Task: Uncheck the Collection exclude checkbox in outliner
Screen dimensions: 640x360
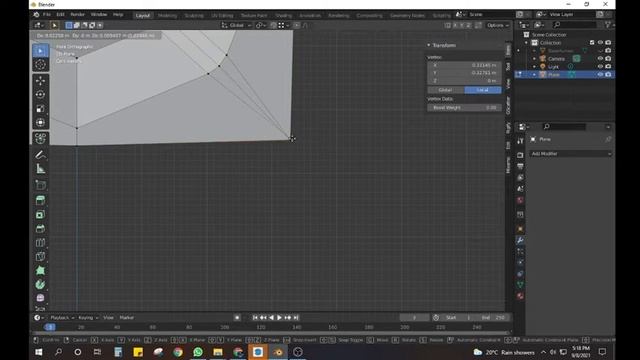Action: (592, 42)
